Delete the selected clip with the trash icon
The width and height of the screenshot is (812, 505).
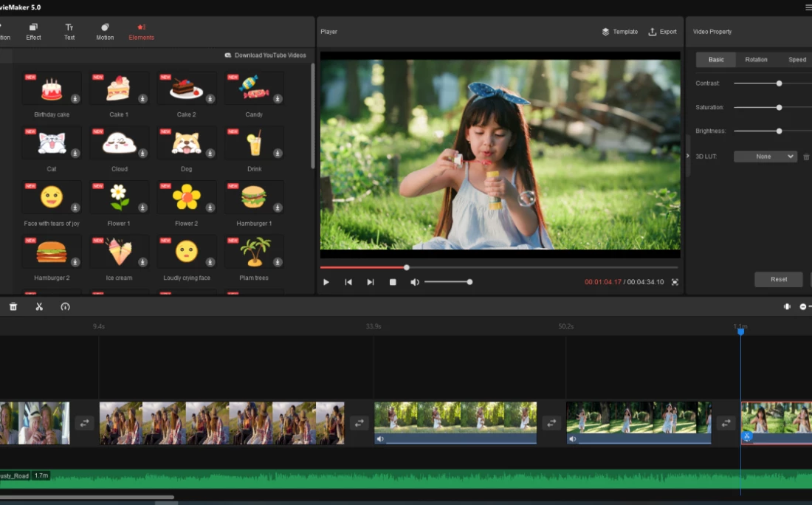[13, 306]
